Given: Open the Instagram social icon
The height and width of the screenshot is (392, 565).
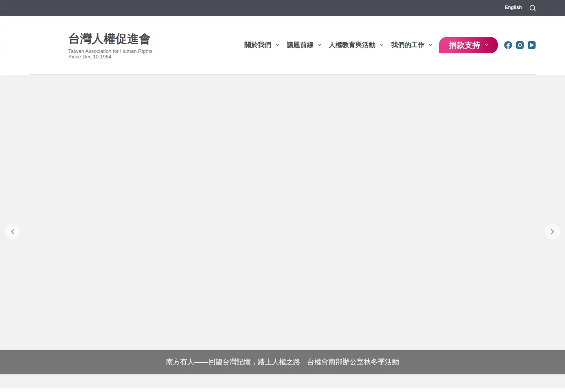Looking at the screenshot, I should tap(520, 45).
